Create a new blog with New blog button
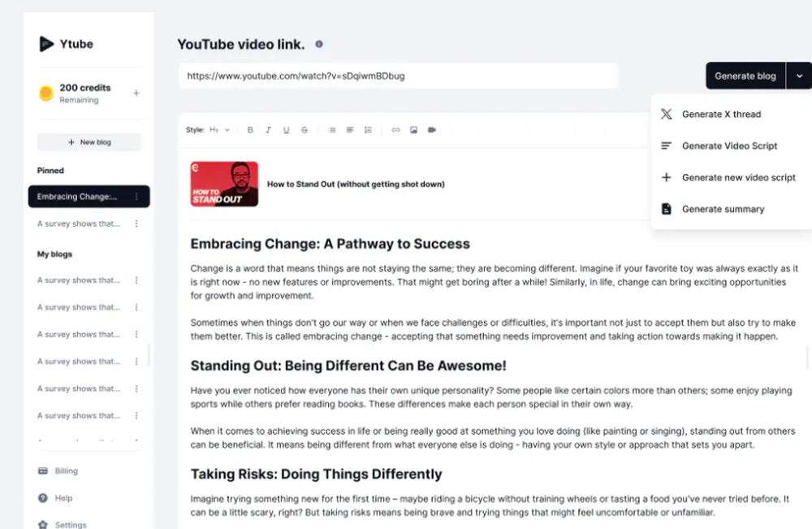 pyautogui.click(x=89, y=142)
